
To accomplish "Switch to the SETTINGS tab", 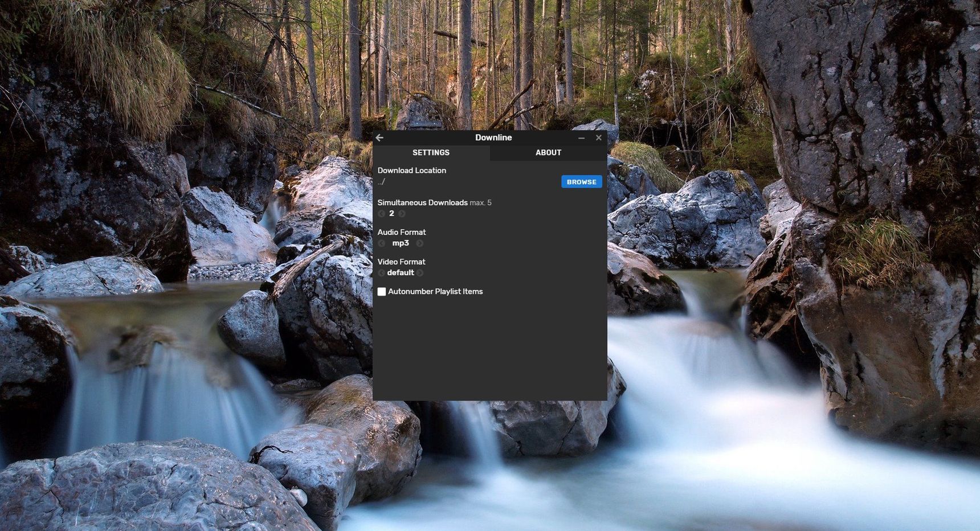I will point(431,153).
